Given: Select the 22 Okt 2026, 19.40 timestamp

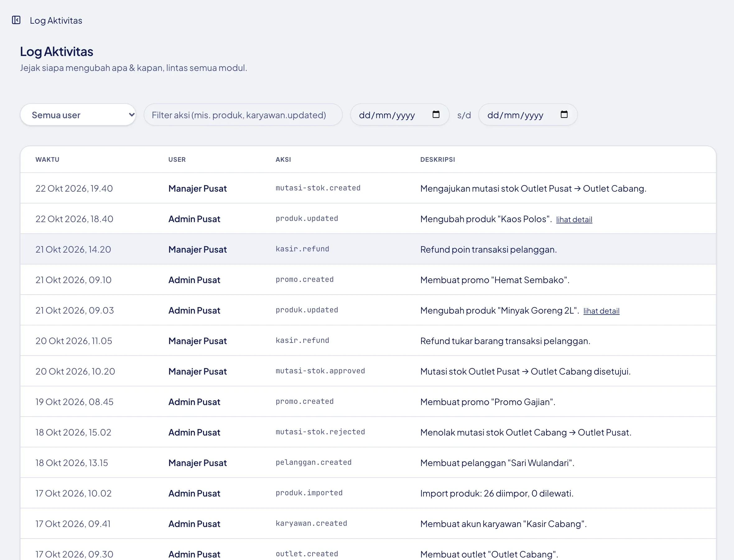Looking at the screenshot, I should 74,188.
